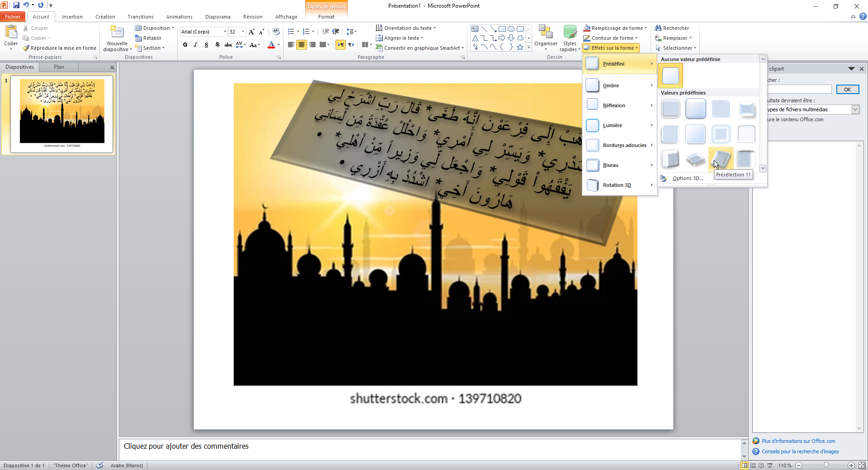Align text left
This screenshot has height=470, width=868.
pyautogui.click(x=291, y=45)
